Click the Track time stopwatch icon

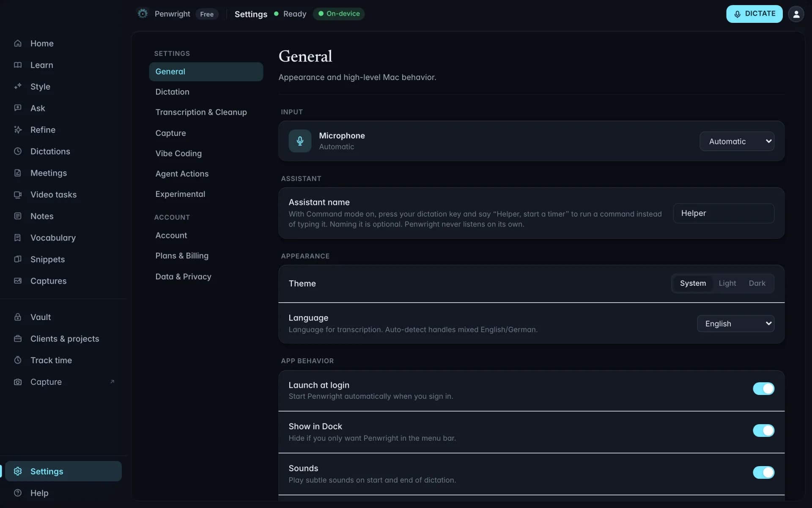coord(18,360)
